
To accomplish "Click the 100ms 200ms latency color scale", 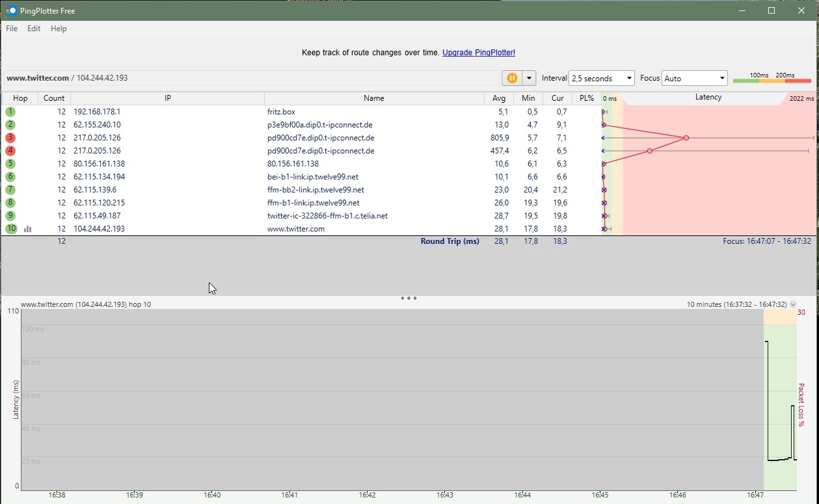I will click(772, 78).
